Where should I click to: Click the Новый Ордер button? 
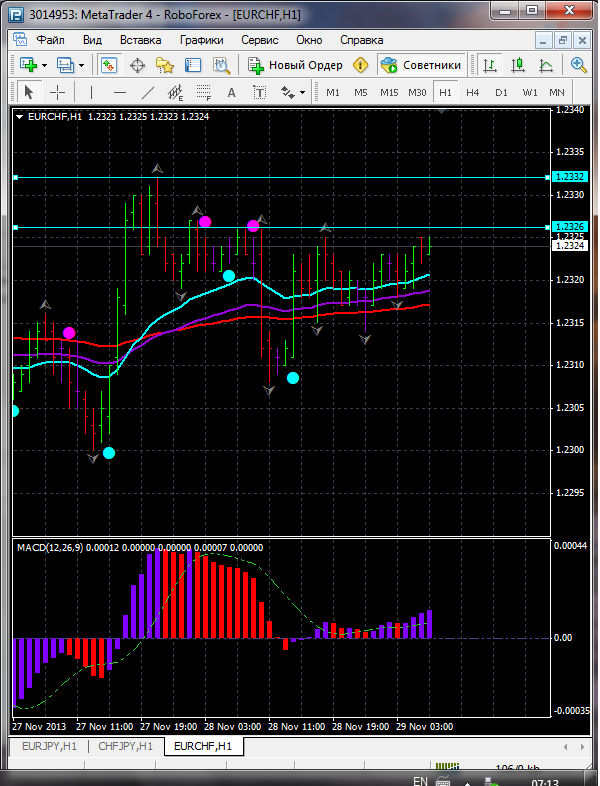click(296, 65)
